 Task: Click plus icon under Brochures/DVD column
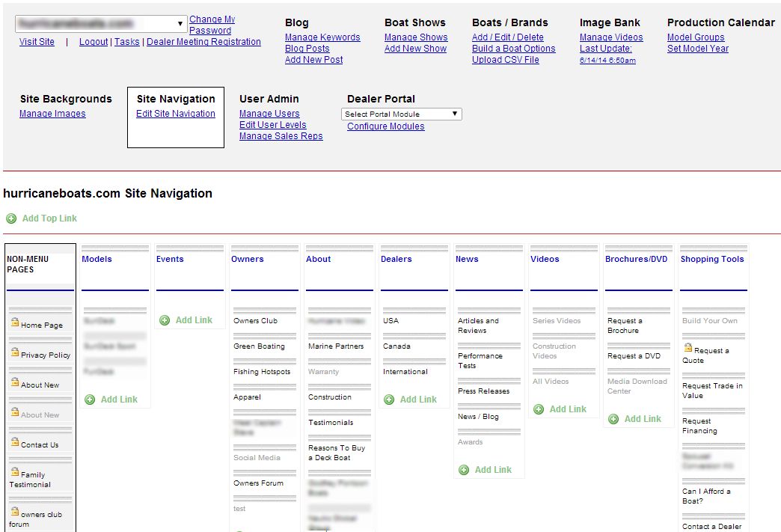click(x=613, y=419)
